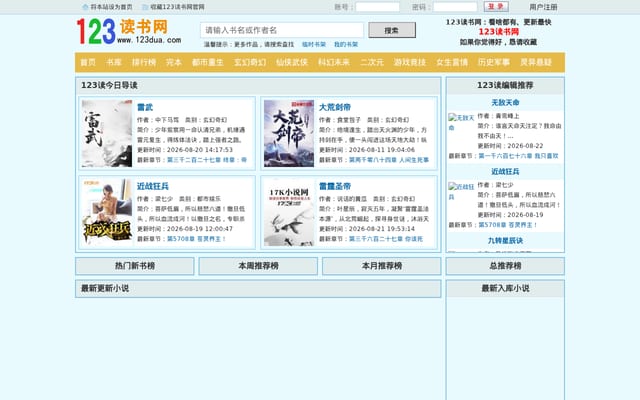The height and width of the screenshot is (400, 640).
Task: Switch to the 总推荐榜 tab
Action: pyautogui.click(x=505, y=266)
